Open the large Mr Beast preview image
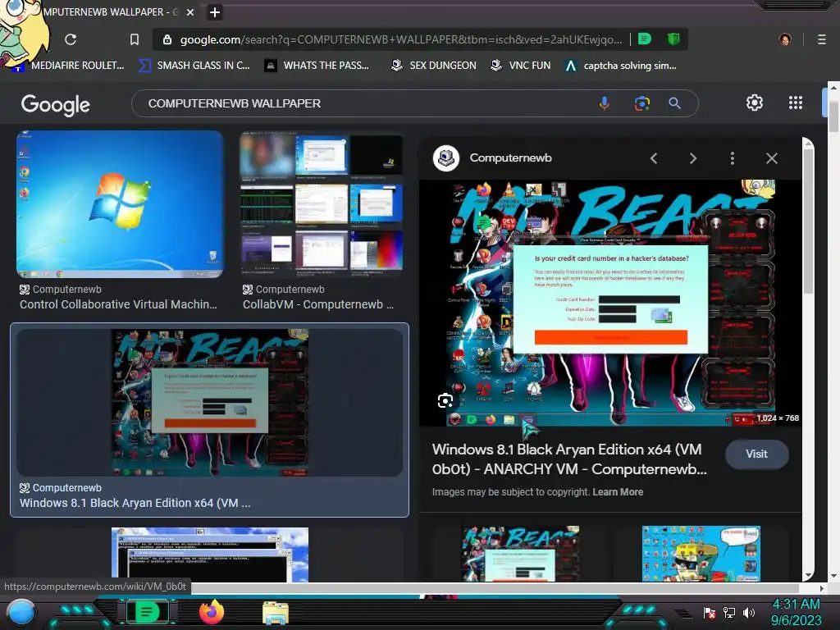 pos(610,303)
